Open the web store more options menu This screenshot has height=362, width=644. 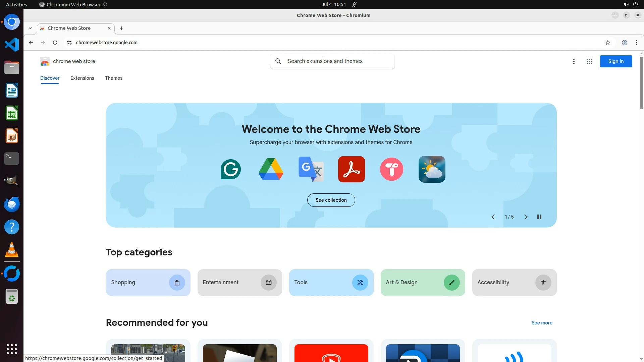(574, 61)
